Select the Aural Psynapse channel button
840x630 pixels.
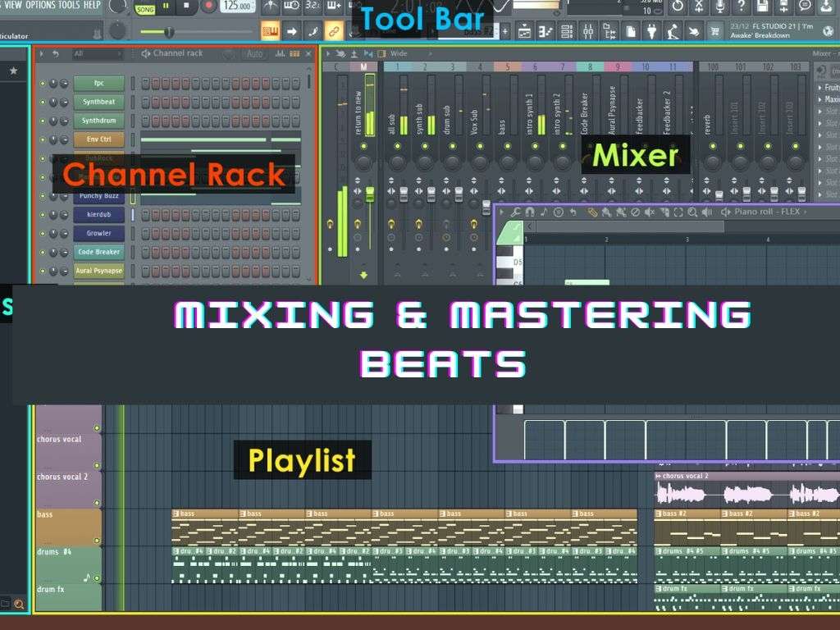coord(99,271)
